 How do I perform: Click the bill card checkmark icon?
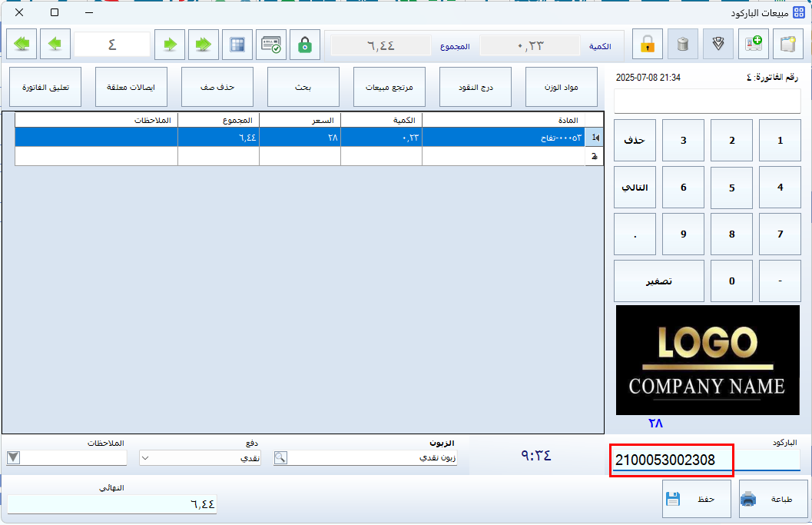(x=271, y=45)
